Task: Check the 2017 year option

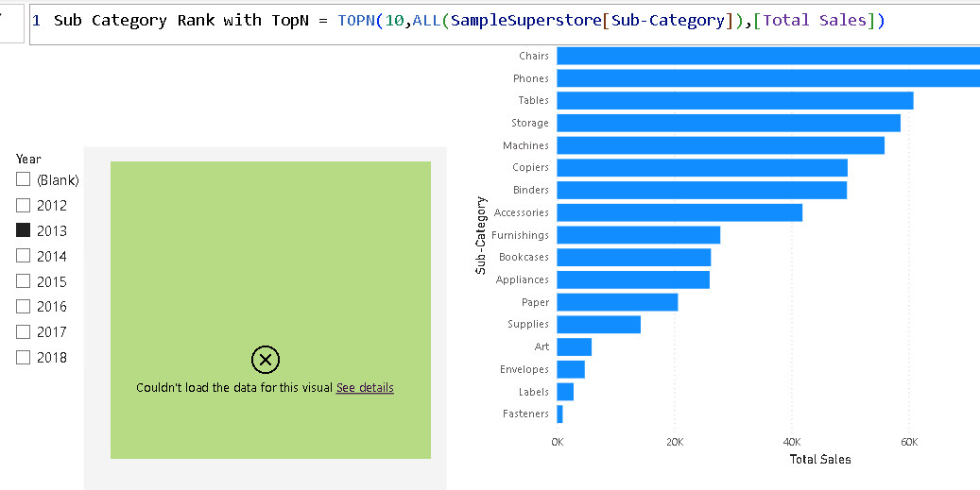Action: click(x=24, y=331)
